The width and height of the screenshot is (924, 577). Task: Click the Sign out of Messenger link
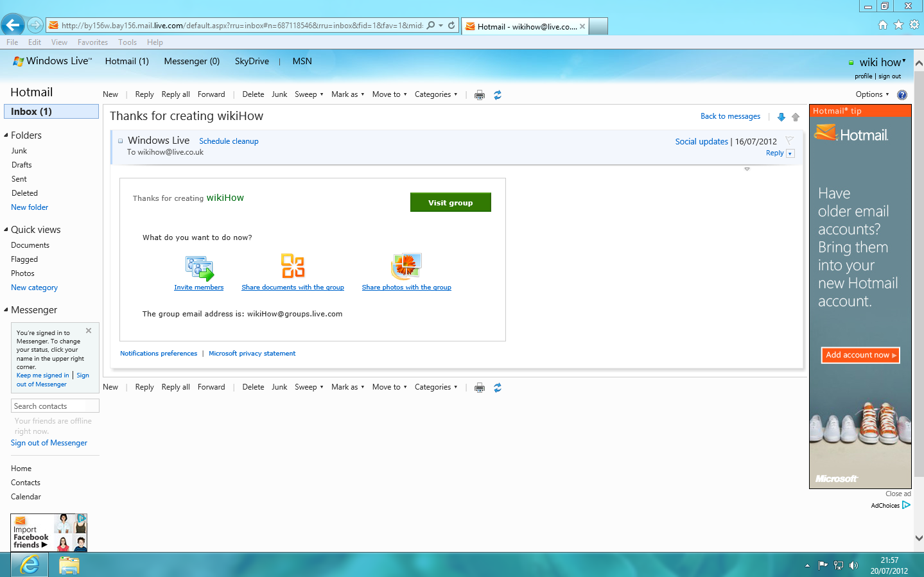click(x=49, y=443)
